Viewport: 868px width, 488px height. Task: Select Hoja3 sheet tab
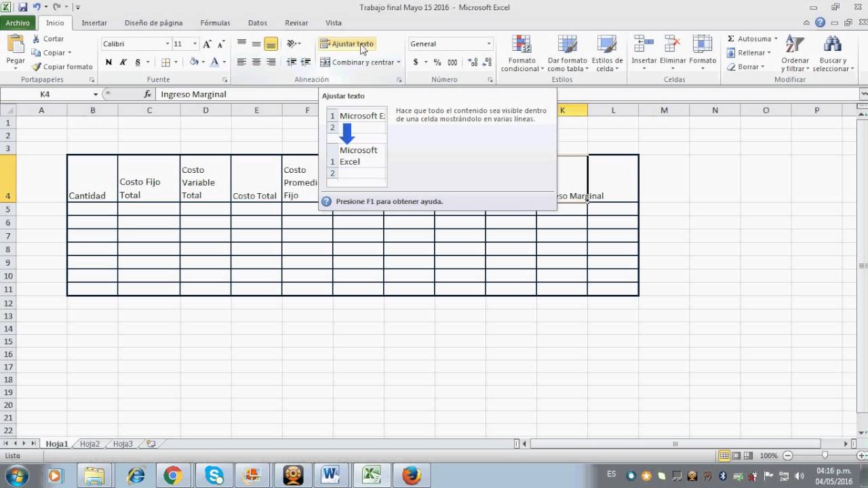[x=123, y=444]
